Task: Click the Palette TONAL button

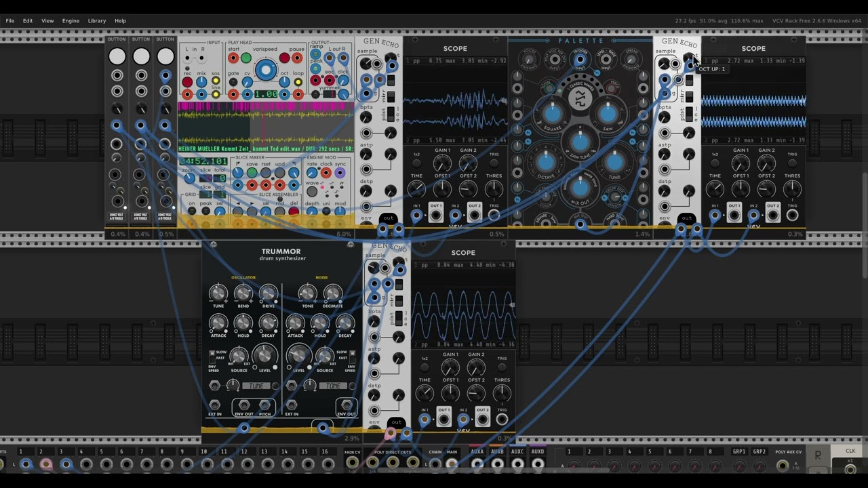Action: click(549, 88)
